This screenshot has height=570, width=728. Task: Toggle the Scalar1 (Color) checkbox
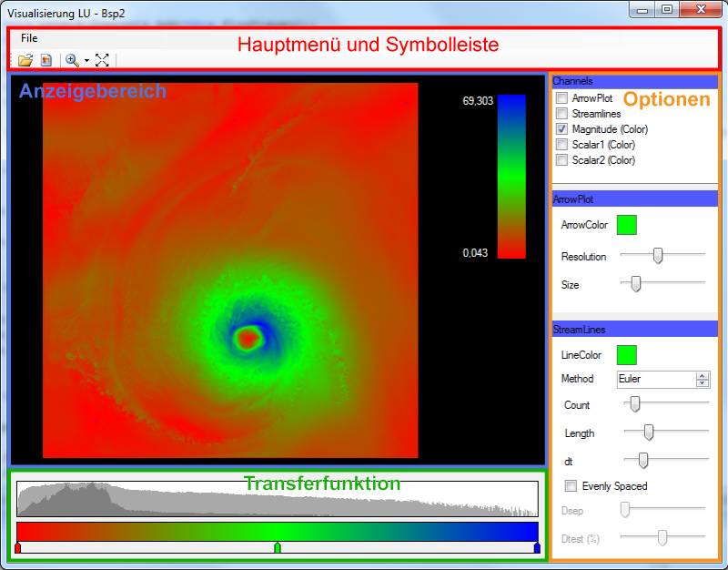coord(562,145)
